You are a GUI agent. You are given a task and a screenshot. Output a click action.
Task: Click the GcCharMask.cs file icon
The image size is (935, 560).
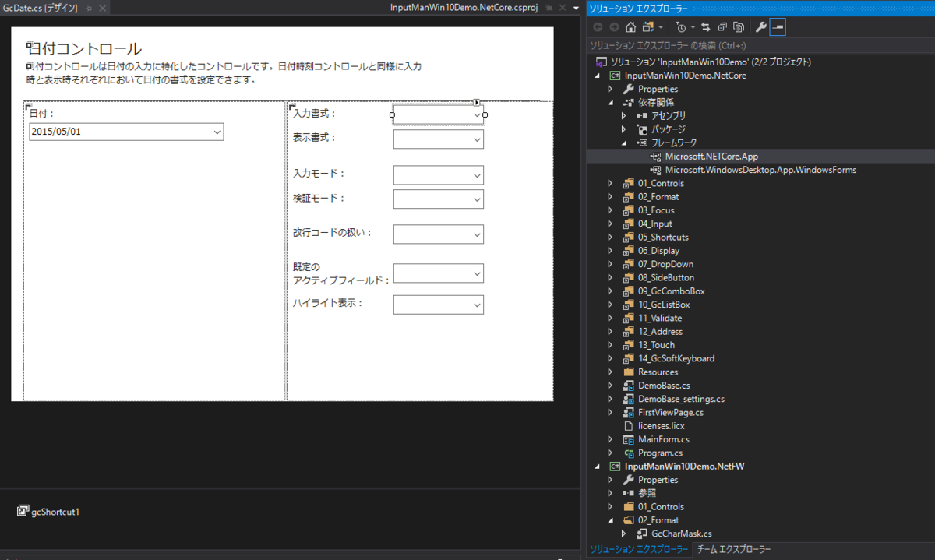642,534
